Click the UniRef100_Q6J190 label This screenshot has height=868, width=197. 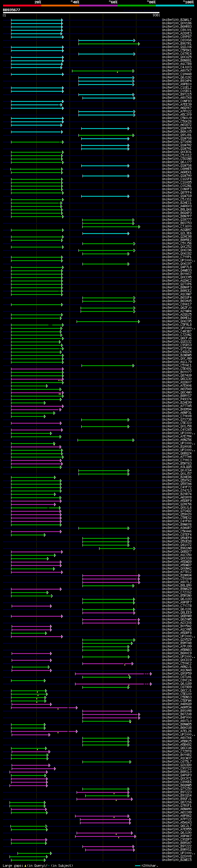click(176, 833)
